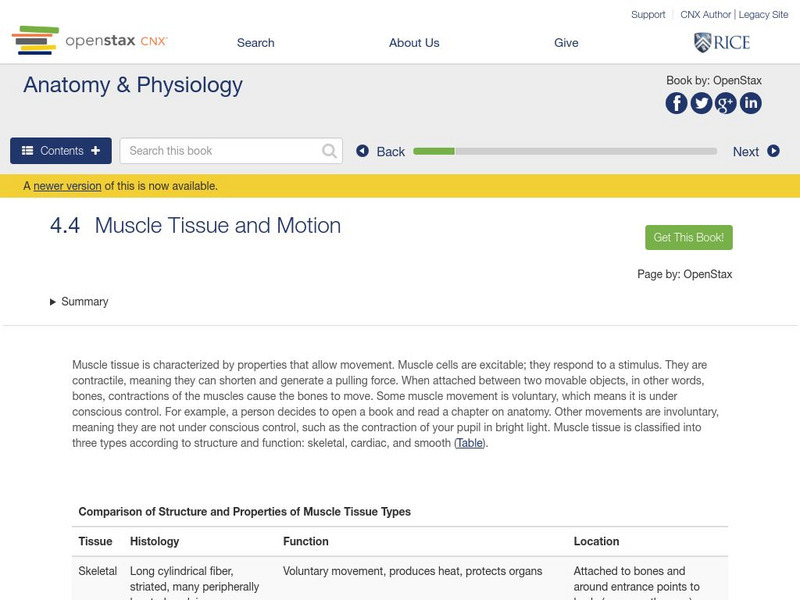Click the Google Plus share icon

(x=726, y=102)
